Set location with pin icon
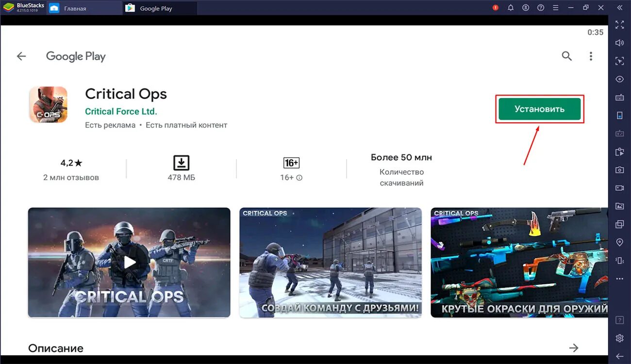The height and width of the screenshot is (364, 631). pyautogui.click(x=619, y=242)
